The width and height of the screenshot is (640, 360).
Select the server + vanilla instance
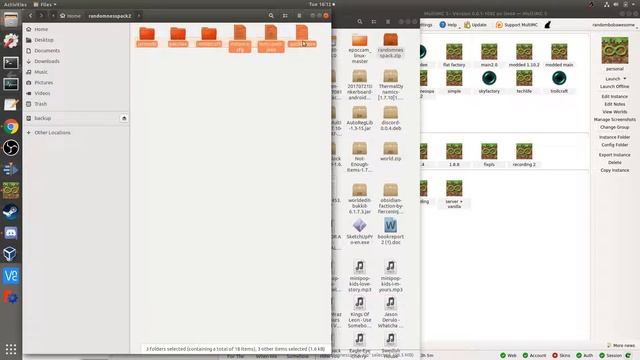[454, 195]
